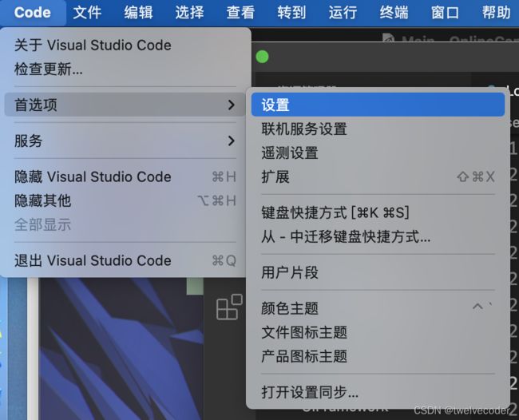Select 关于 Visual Studio Code

pyautogui.click(x=125, y=45)
